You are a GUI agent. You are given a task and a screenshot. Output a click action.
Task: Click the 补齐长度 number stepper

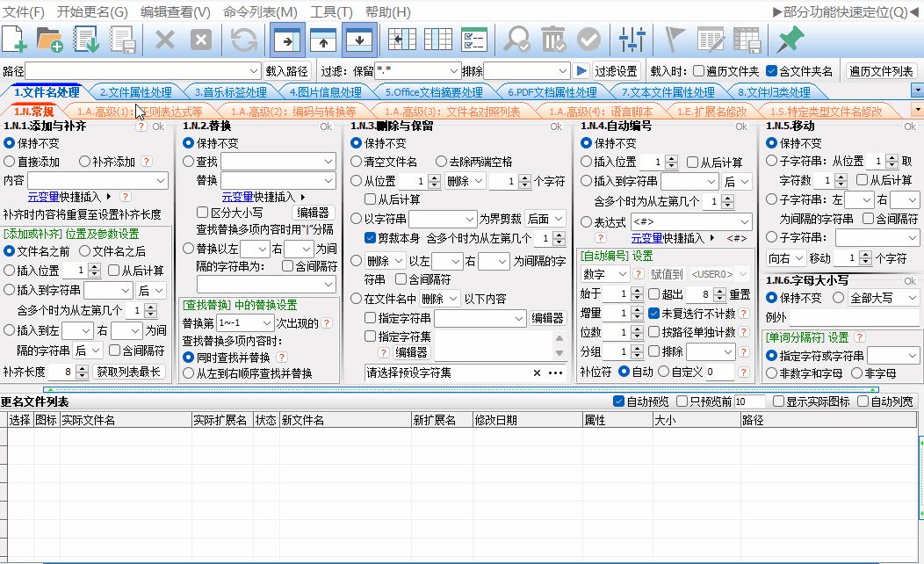point(82,372)
